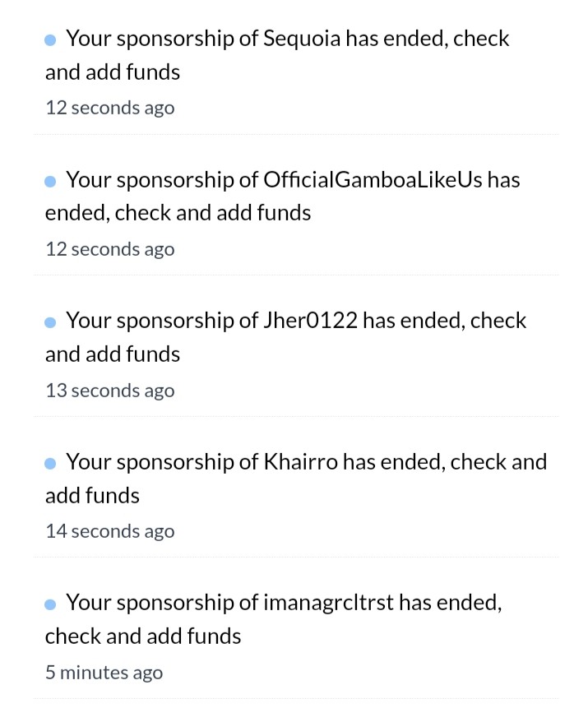The height and width of the screenshot is (708, 588).
Task: Click the unread dot beside OfficialGamboaLikeUs notification
Action: (50, 182)
